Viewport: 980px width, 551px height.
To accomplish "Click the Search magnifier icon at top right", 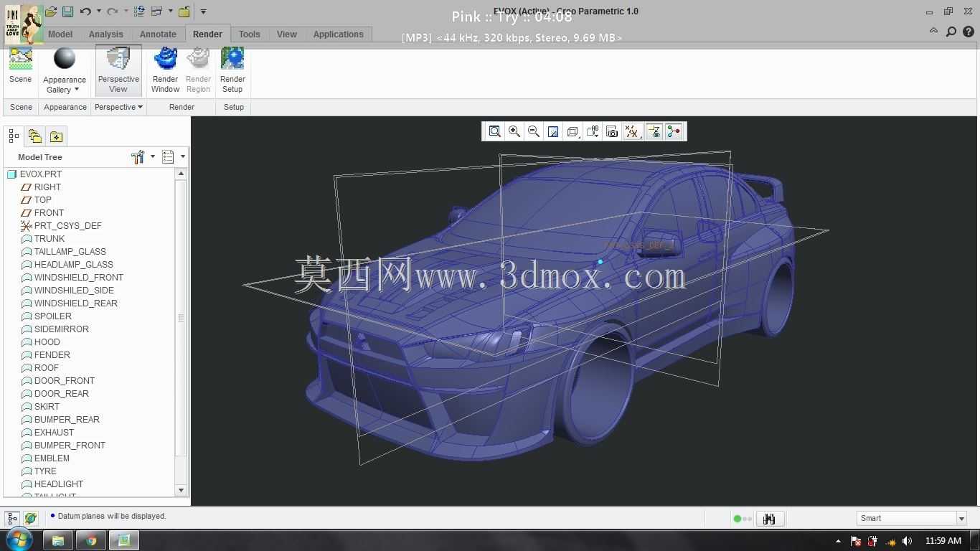I will pyautogui.click(x=951, y=32).
